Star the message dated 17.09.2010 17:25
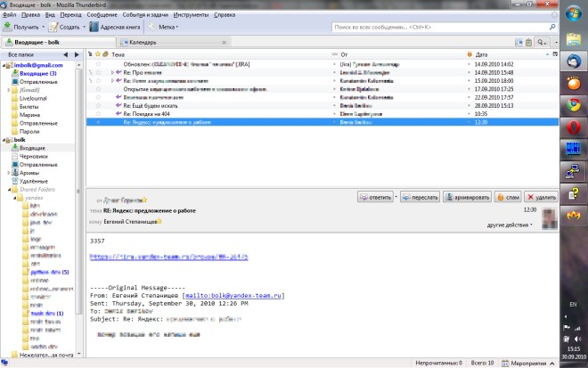This screenshot has width=588, height=368. click(x=98, y=89)
